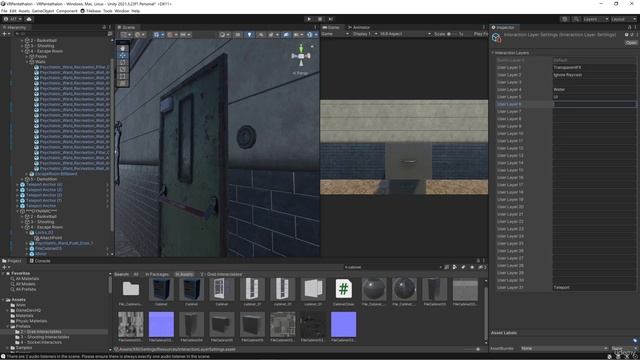The width and height of the screenshot is (640, 360).
Task: Open the Layout dropdown in top toolbar
Action: [x=623, y=19]
